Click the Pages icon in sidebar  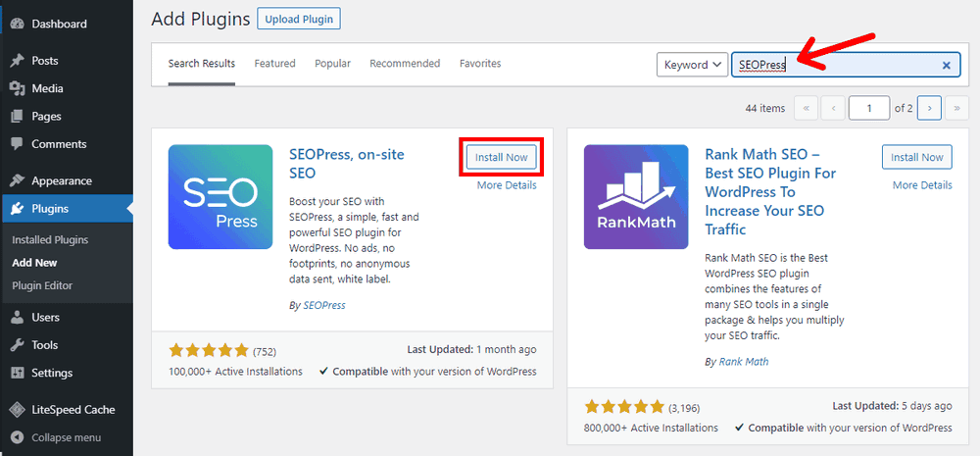click(18, 116)
